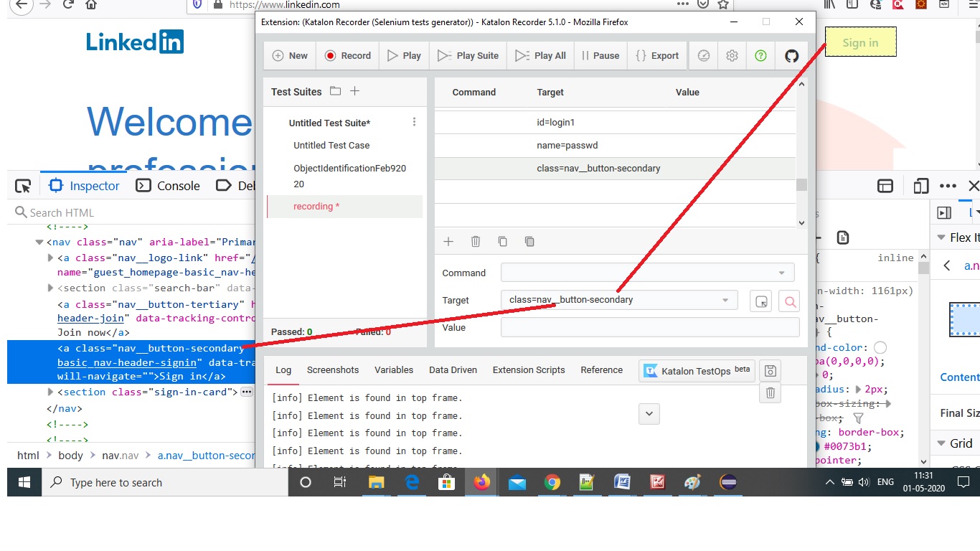Click Play Suite in Katalon Recorder

(x=467, y=55)
